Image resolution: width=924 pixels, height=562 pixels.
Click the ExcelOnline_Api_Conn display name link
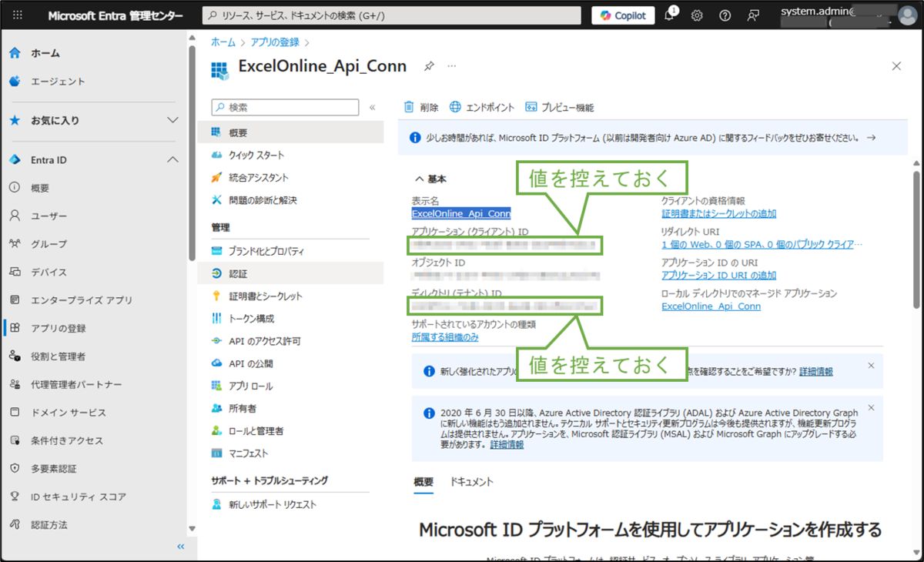461,214
